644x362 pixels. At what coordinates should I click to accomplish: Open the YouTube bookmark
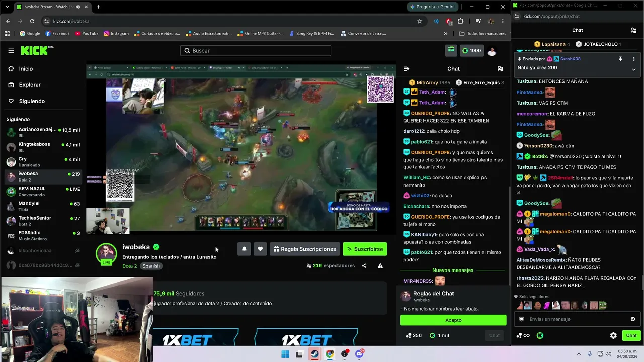pyautogui.click(x=87, y=34)
